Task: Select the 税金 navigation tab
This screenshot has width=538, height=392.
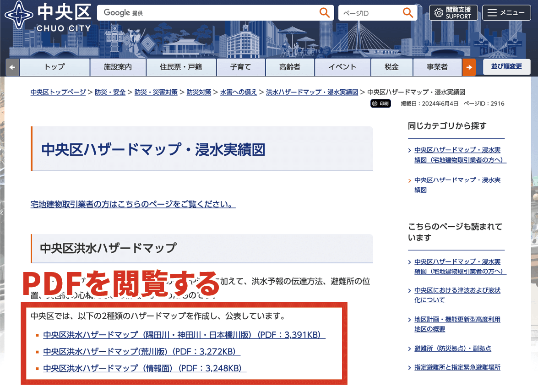Action: [x=391, y=67]
